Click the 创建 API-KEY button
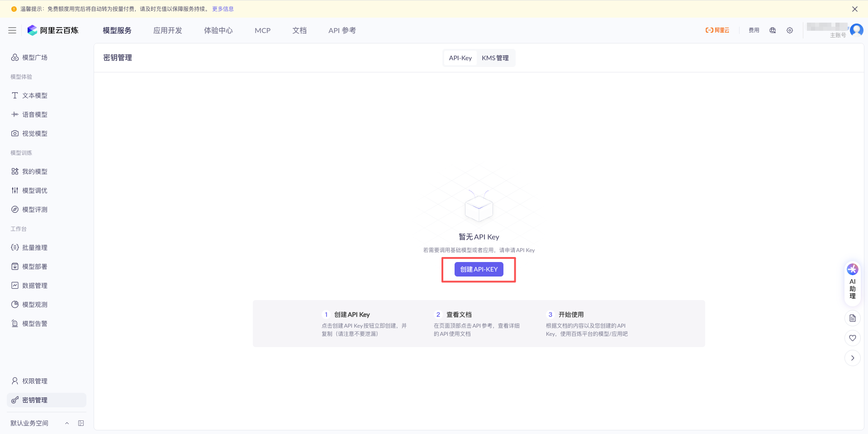The image size is (868, 434). point(479,269)
